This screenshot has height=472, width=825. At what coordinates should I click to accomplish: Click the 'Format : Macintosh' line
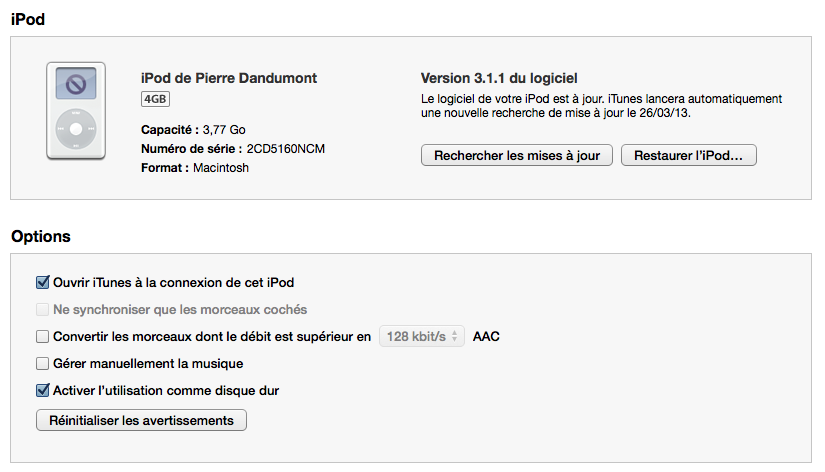click(195, 168)
